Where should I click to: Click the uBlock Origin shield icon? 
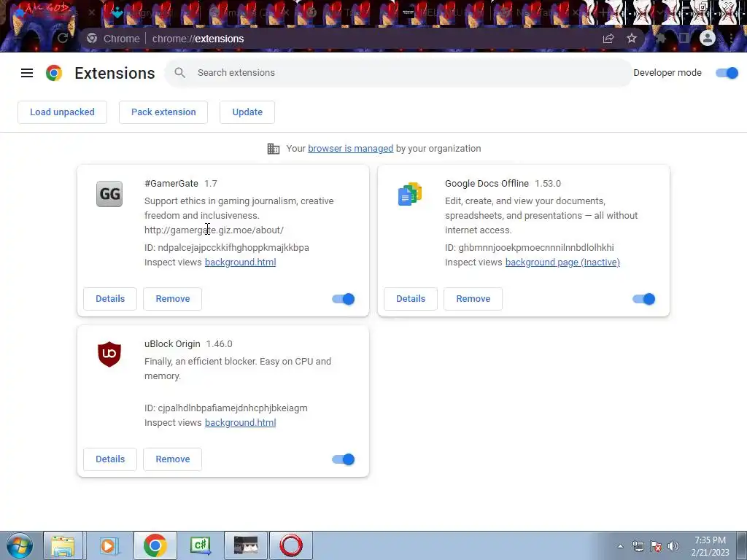coord(109,354)
